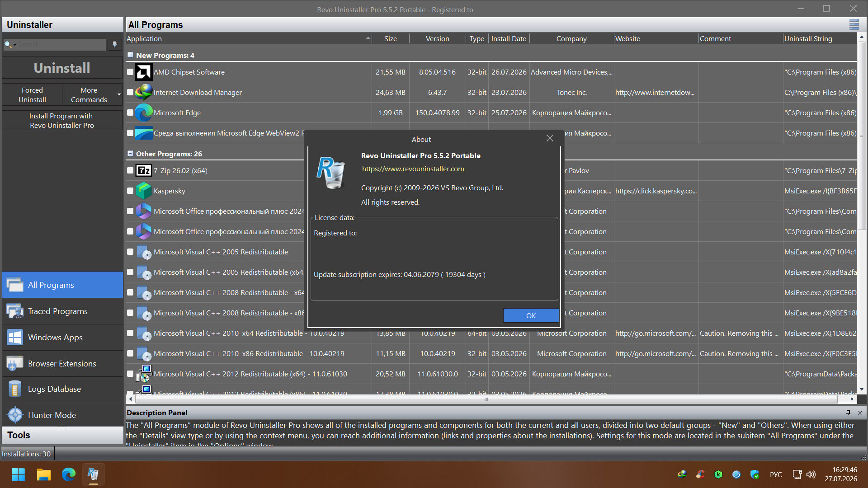The width and height of the screenshot is (868, 488).
Task: Collapse the New Programs group
Action: pos(130,55)
